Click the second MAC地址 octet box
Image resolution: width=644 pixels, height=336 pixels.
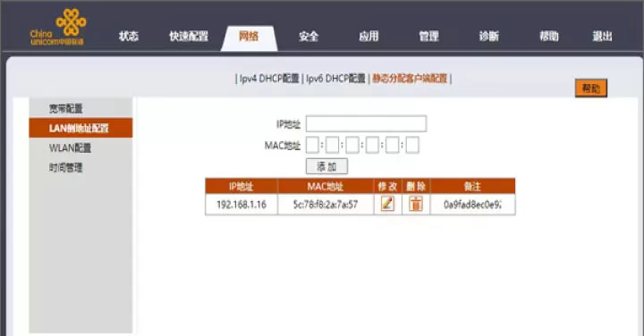[x=332, y=146]
